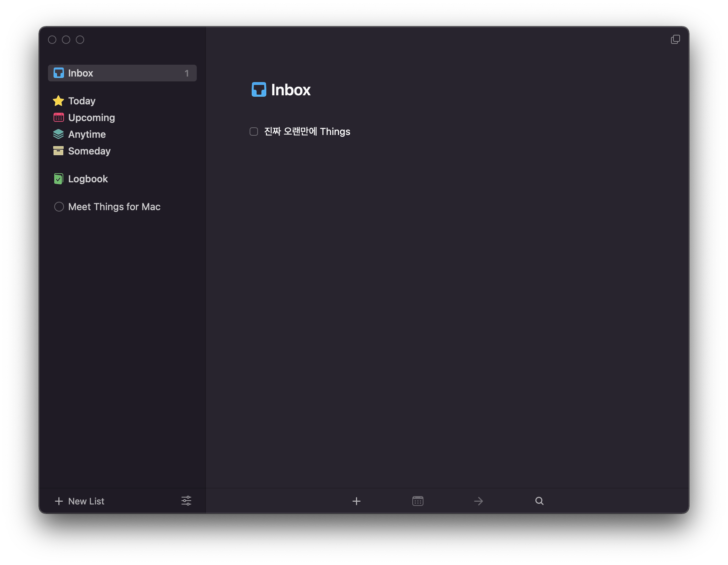Open the Upcoming list
This screenshot has height=565, width=728.
point(91,118)
